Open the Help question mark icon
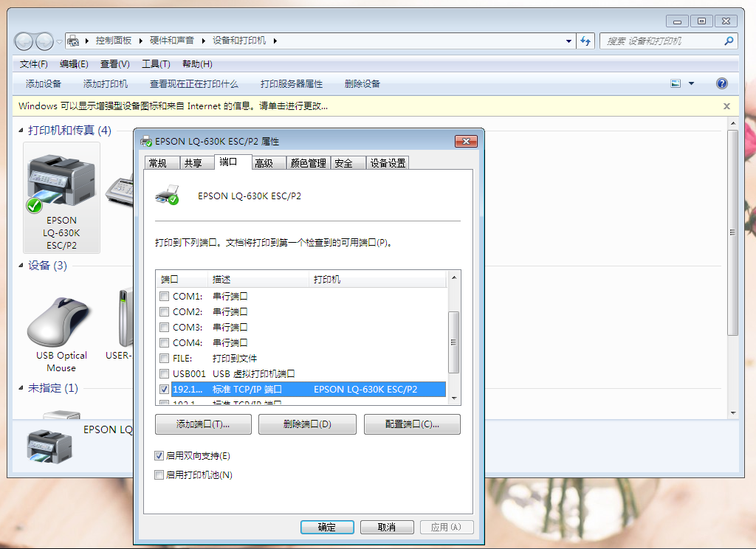The width and height of the screenshot is (756, 549). coord(721,83)
